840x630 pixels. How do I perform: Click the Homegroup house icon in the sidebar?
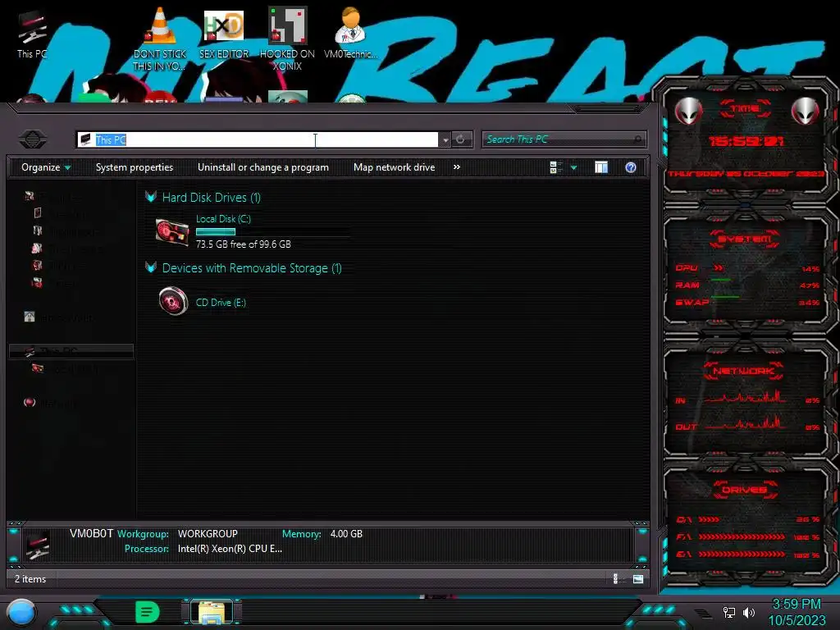[30, 317]
